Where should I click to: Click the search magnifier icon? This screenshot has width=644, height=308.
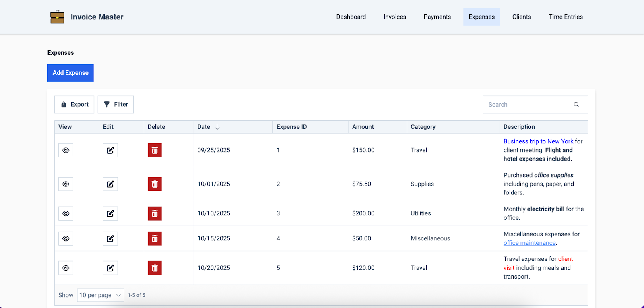click(576, 105)
